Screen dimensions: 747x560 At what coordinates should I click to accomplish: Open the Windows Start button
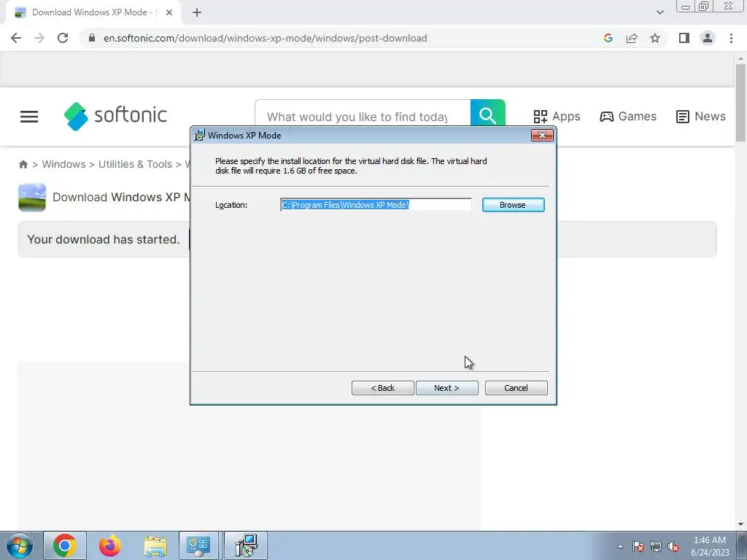pos(20,545)
